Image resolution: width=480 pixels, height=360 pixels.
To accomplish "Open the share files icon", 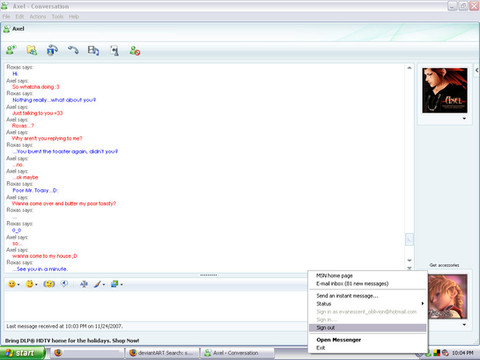I will pyautogui.click(x=32, y=51).
